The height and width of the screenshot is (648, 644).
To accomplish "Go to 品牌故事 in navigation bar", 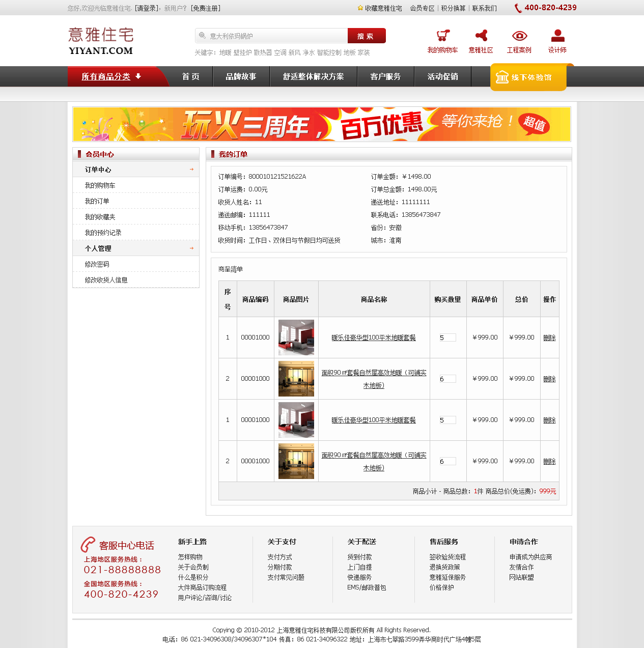I will tap(241, 76).
